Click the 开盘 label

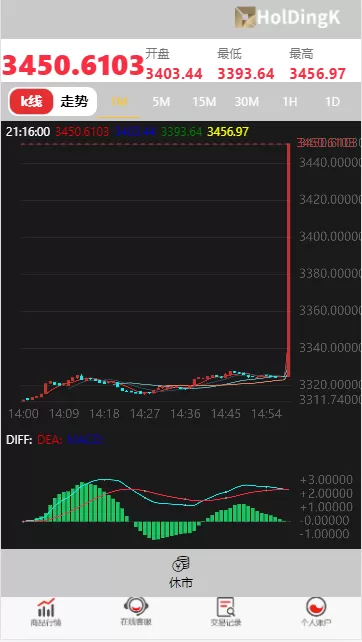click(x=158, y=54)
